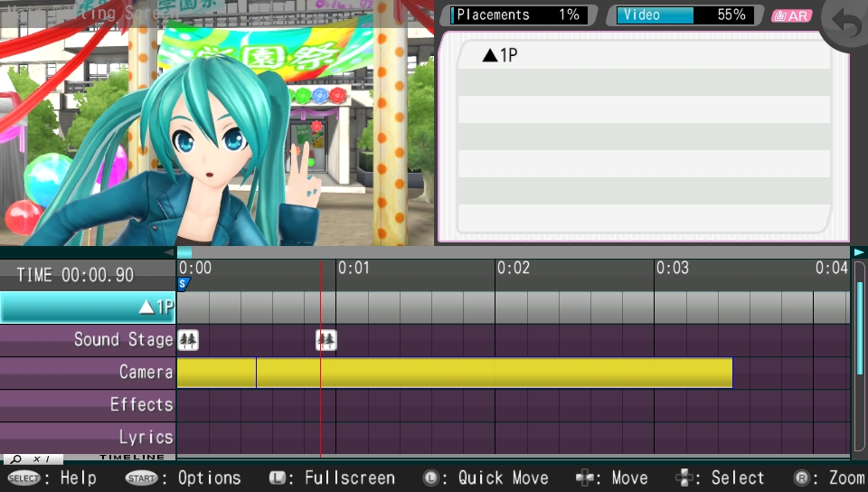
Task: Click the Placements usage meter
Action: (519, 15)
